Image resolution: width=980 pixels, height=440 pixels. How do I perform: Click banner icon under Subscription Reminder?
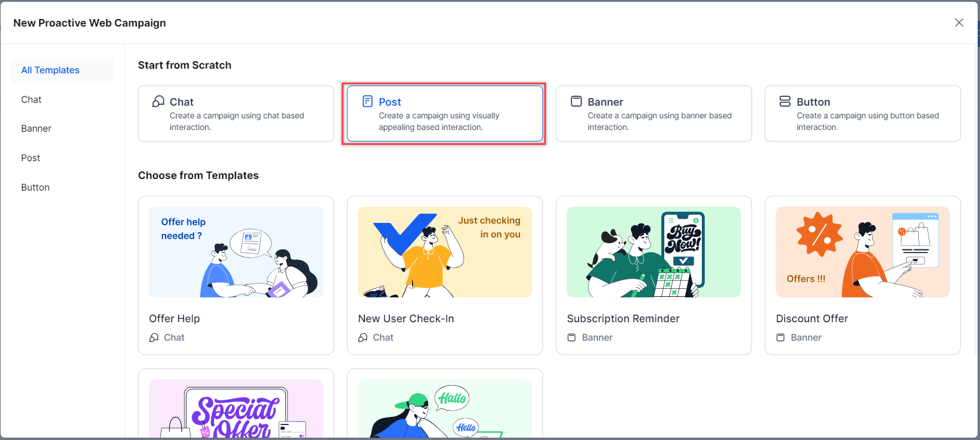(x=571, y=338)
